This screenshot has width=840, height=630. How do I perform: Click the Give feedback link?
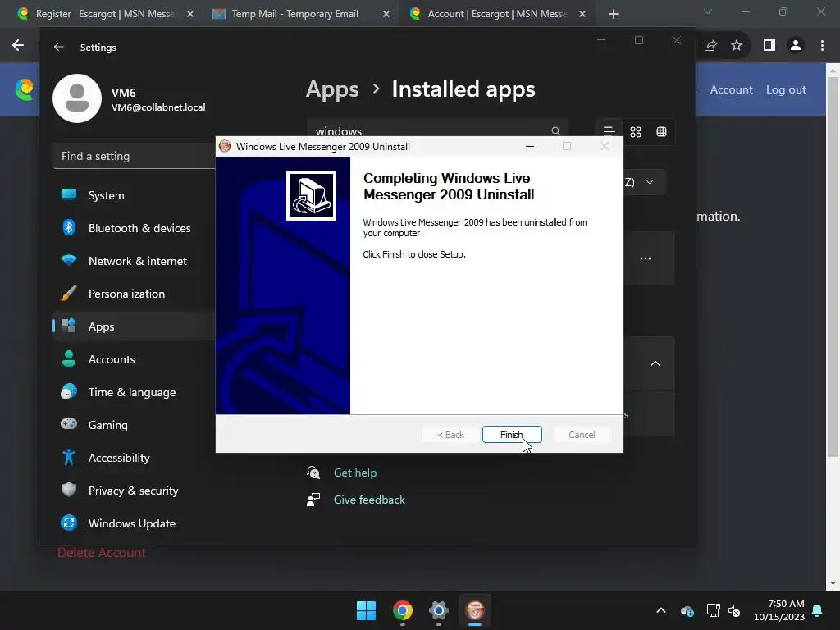[369, 500]
